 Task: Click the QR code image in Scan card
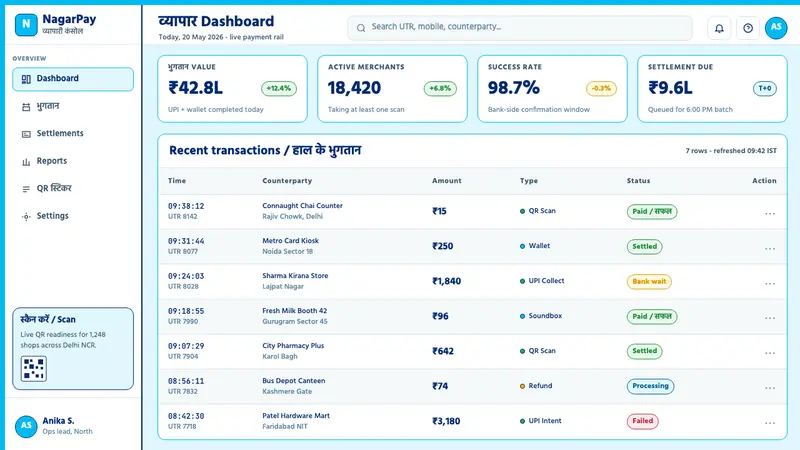tap(34, 368)
